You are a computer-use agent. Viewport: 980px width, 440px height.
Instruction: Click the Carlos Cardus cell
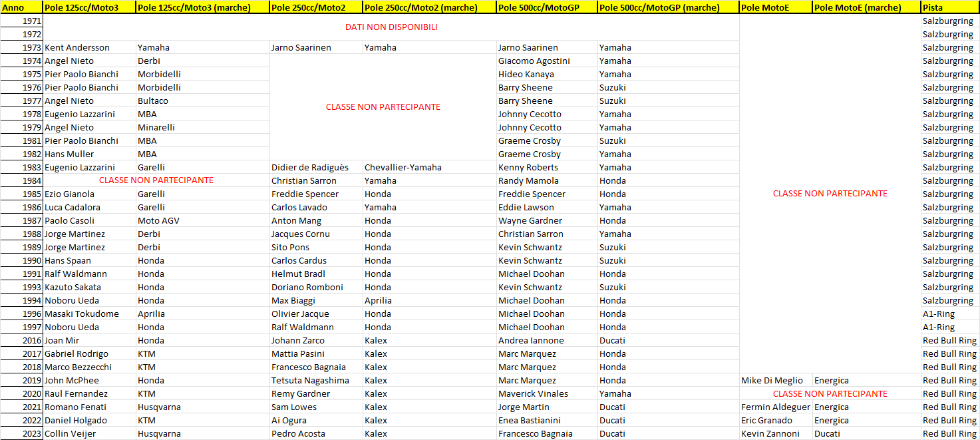point(316,260)
